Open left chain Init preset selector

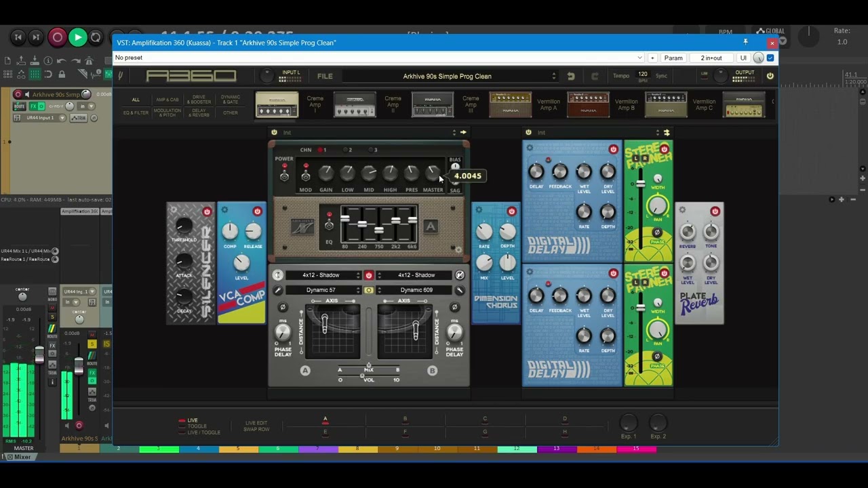(369, 132)
